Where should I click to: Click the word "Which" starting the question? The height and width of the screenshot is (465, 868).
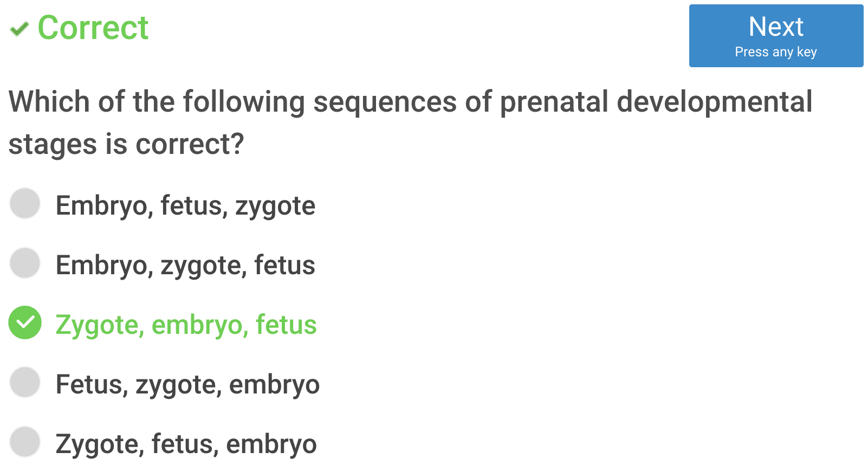[x=49, y=102]
